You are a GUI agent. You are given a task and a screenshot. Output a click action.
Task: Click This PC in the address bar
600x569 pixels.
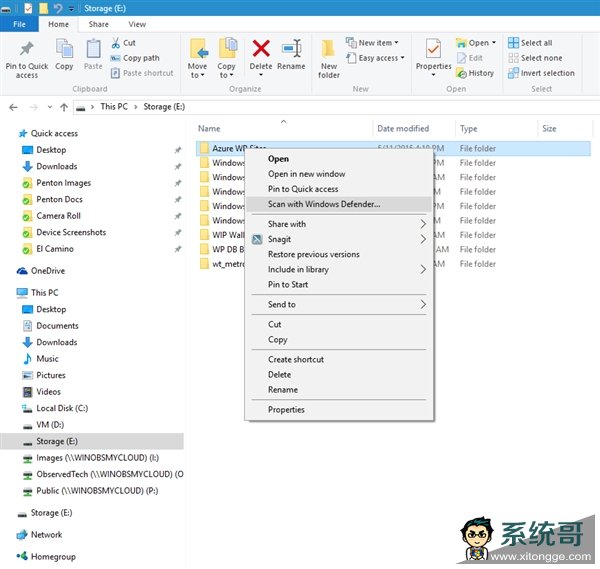[114, 107]
